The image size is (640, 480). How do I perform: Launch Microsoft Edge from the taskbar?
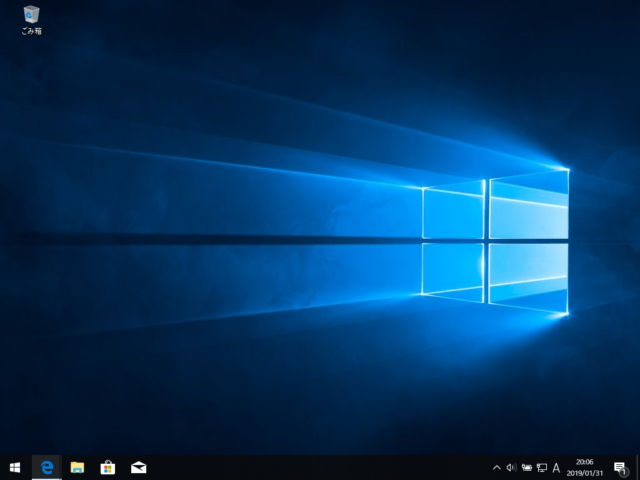coord(47,467)
